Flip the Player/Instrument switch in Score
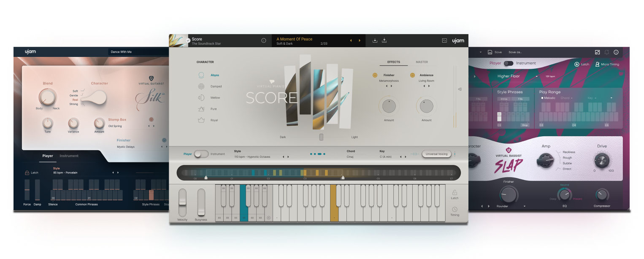Screen dimensions: 644x259 pos(201,154)
